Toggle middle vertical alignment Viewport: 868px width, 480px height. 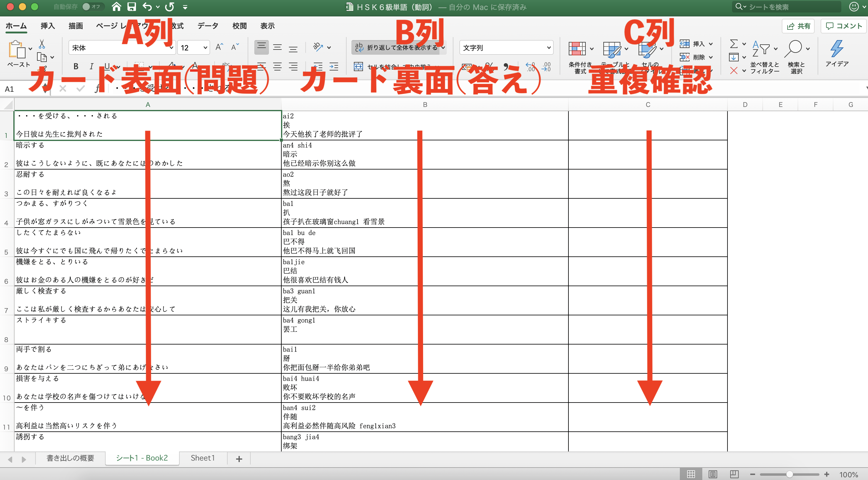pyautogui.click(x=277, y=47)
